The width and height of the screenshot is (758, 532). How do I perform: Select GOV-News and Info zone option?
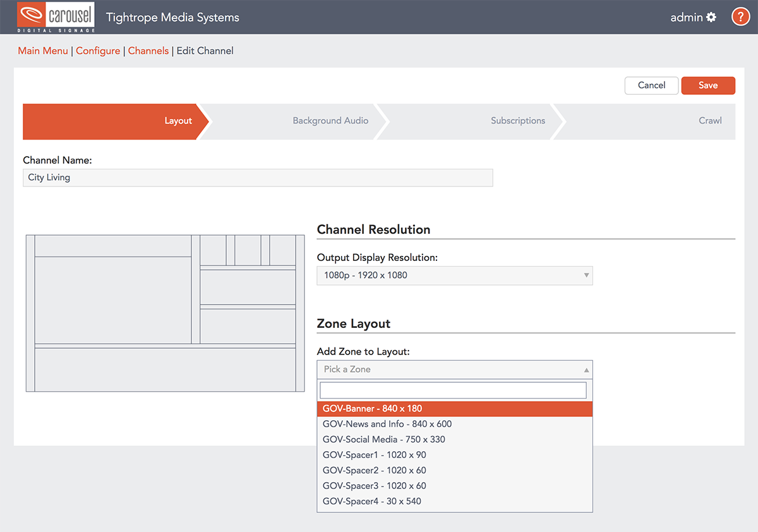click(x=387, y=424)
